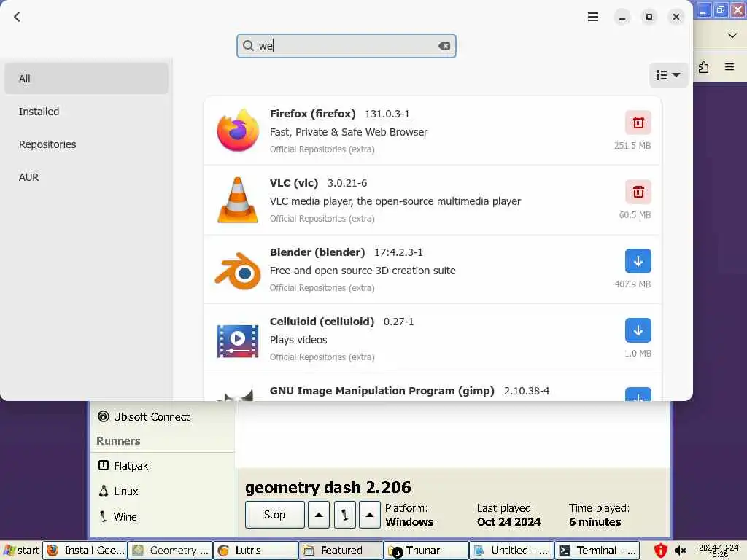This screenshot has width=747, height=560.
Task: Select the Installed category
Action: pos(86,112)
